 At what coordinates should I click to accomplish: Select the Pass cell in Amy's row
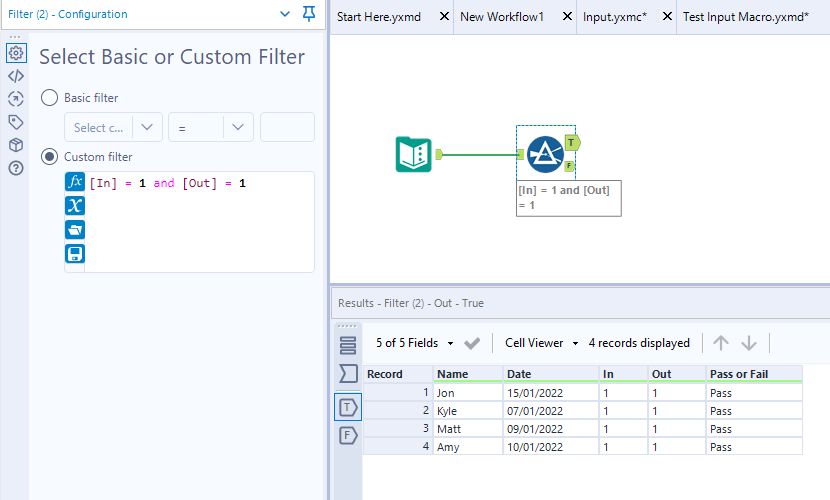tap(754, 447)
